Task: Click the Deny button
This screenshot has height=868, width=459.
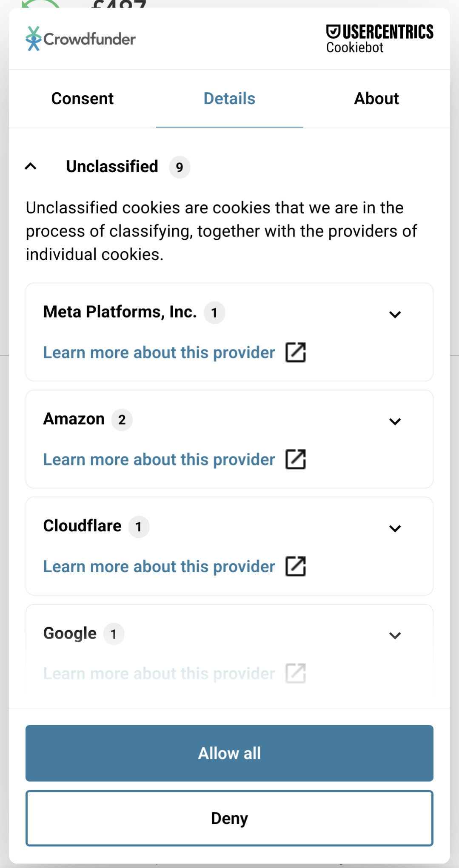Action: coord(229,818)
